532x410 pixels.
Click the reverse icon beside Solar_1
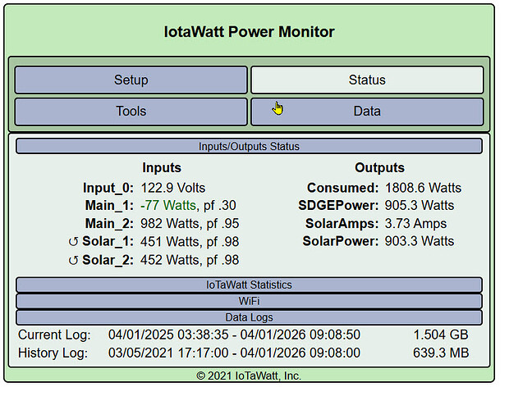pyautogui.click(x=73, y=242)
